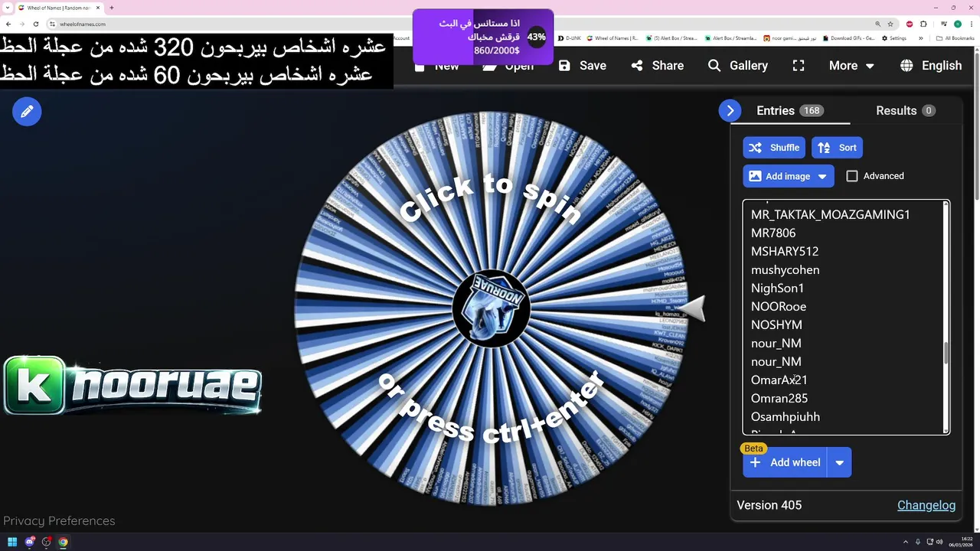
Task: Click the browser back arrow
Action: [8, 24]
